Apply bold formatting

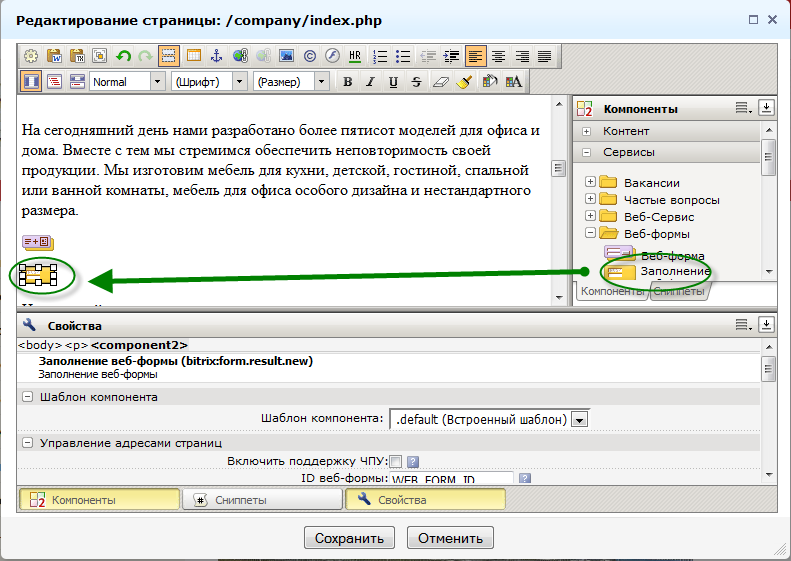pos(347,82)
